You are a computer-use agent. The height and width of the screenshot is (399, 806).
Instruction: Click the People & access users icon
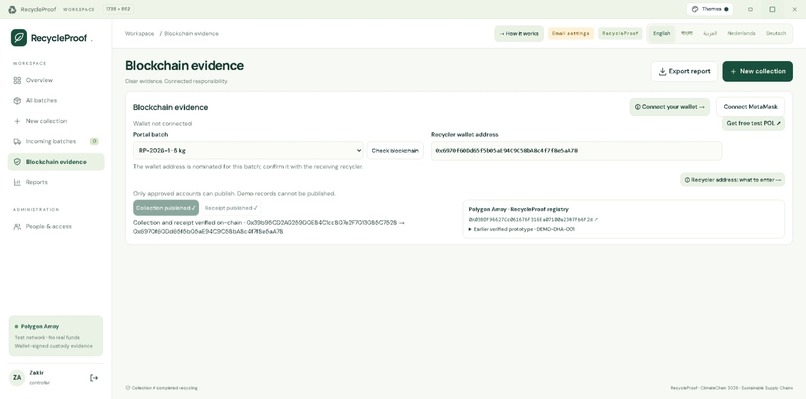(17, 226)
